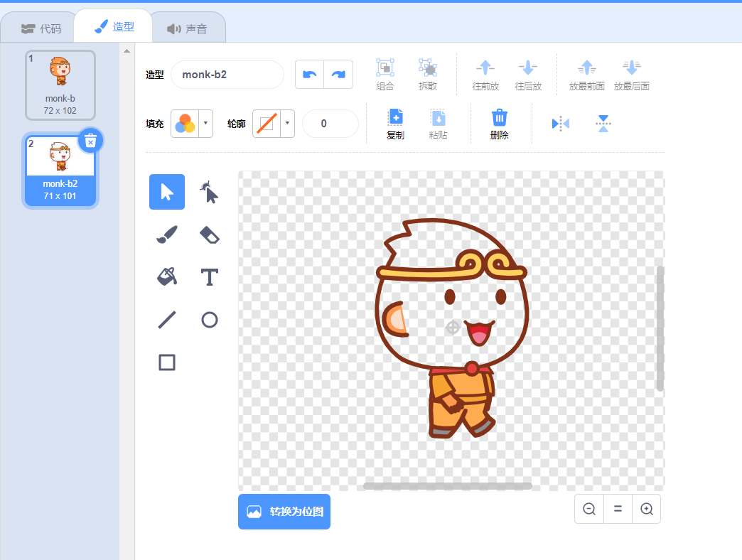
Task: Zoom in the canvas
Action: [x=647, y=509]
